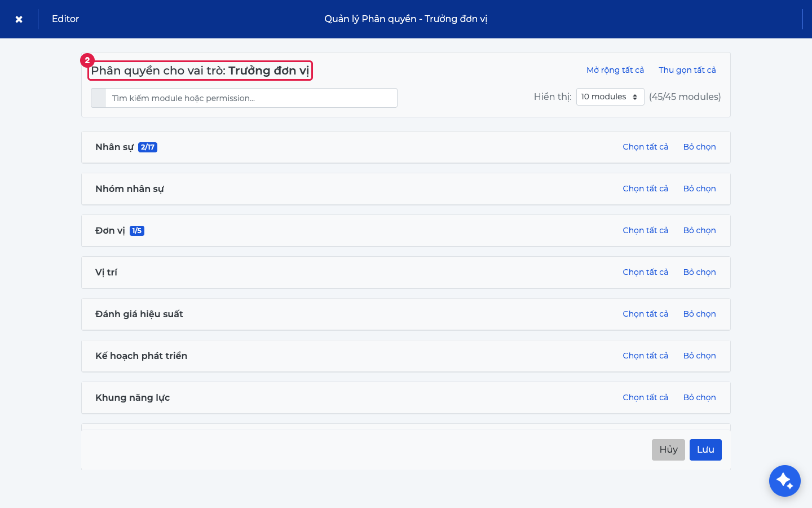Image resolution: width=812 pixels, height=508 pixels.
Task: Deselect permissions for Nhóm nhân sự
Action: (700, 189)
